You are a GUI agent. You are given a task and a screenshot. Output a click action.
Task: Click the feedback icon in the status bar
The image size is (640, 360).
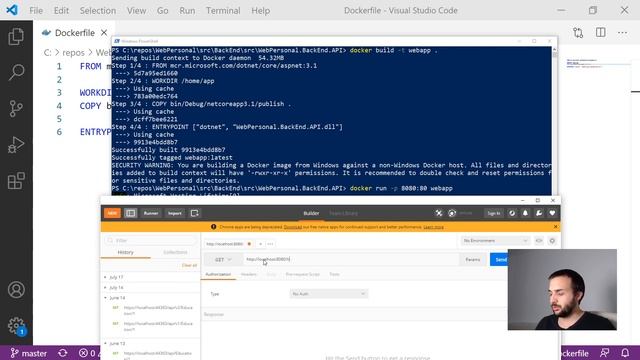[x=604, y=353]
